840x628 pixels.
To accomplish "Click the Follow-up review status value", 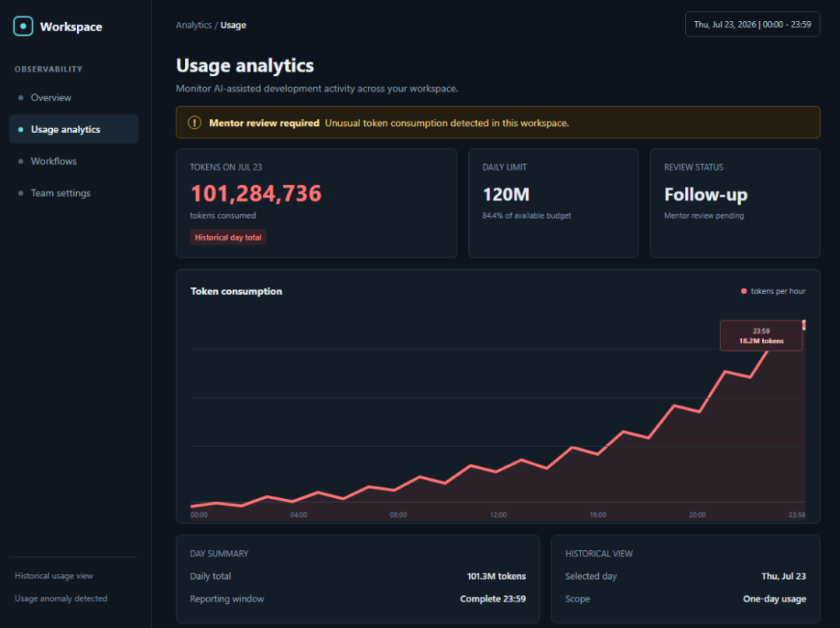I will pos(705,195).
